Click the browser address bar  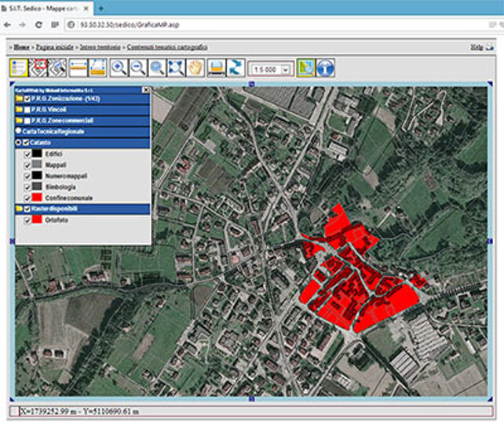(x=236, y=24)
